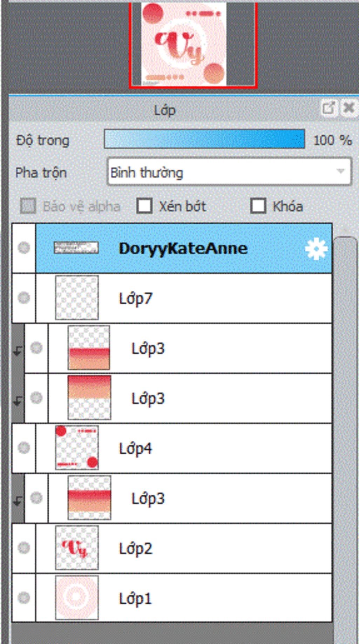Image resolution: width=359 pixels, height=644 pixels.
Task: Select the Lớp4 layer row
Action: 184,448
